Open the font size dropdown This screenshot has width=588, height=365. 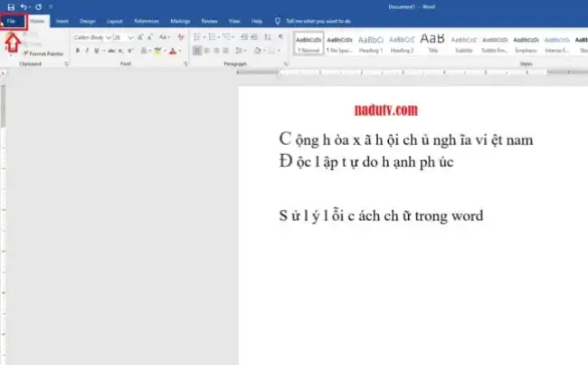[x=130, y=37]
